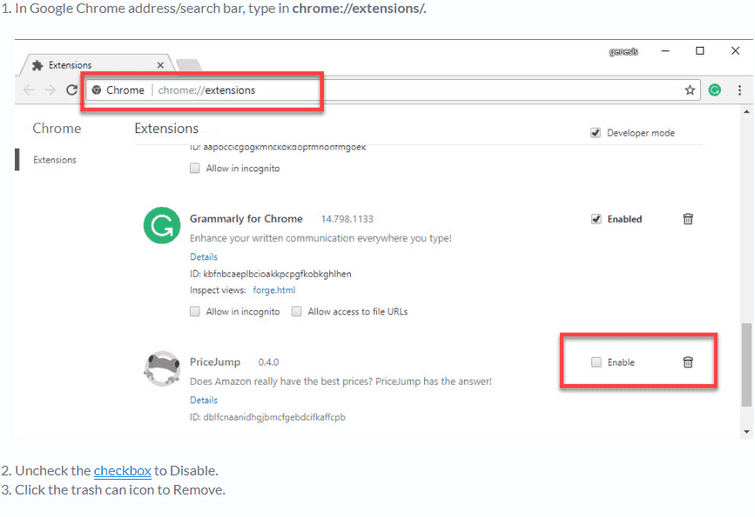Screen dimensions: 755x517
Task: Click the Chrome heading in the sidebar
Action: 57,129
